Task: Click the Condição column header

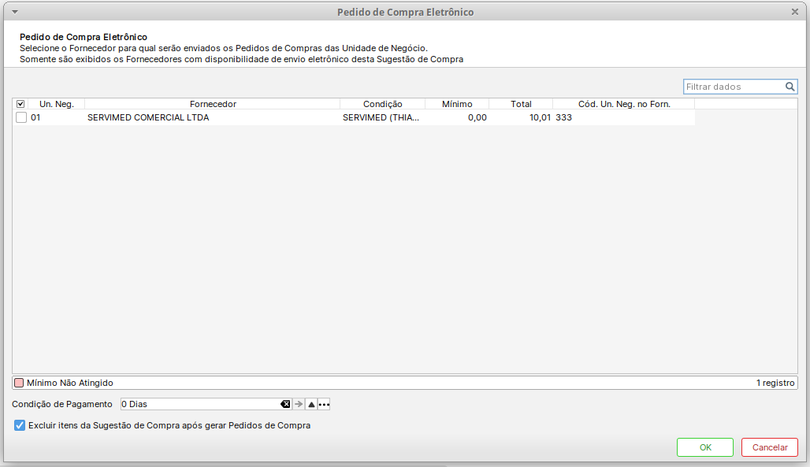Action: [x=382, y=104]
